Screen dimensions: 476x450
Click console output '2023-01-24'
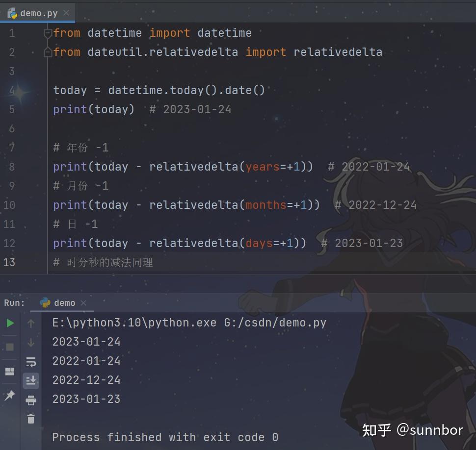pyautogui.click(x=86, y=342)
